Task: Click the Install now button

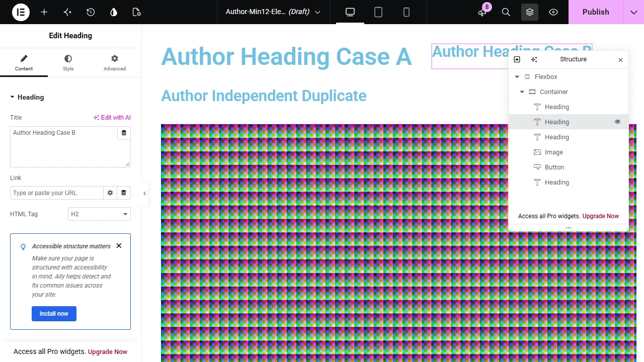Action: click(x=54, y=314)
